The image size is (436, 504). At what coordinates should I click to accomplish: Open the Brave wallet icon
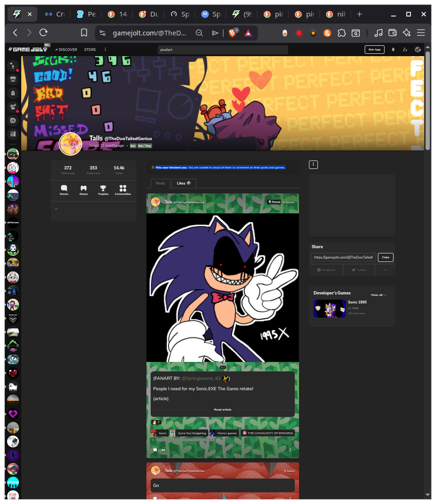point(392,33)
